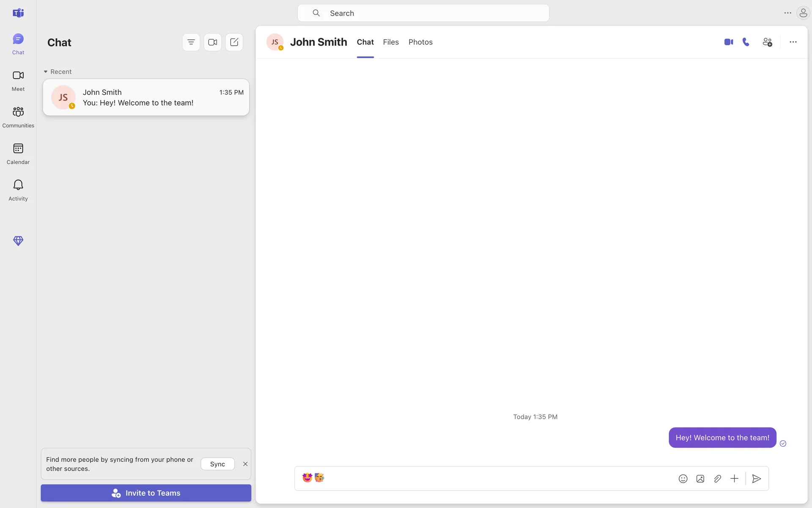Open the emoji picker in compose box

point(683,479)
